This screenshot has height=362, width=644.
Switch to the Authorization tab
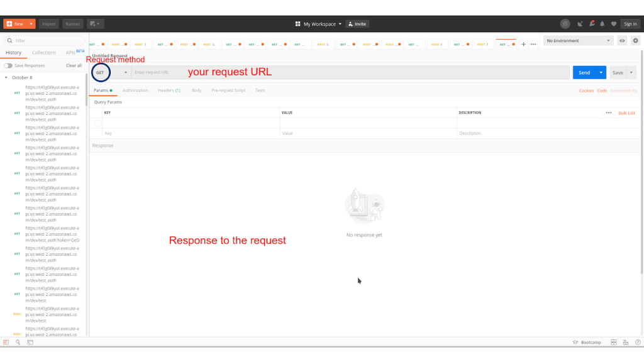click(x=135, y=90)
